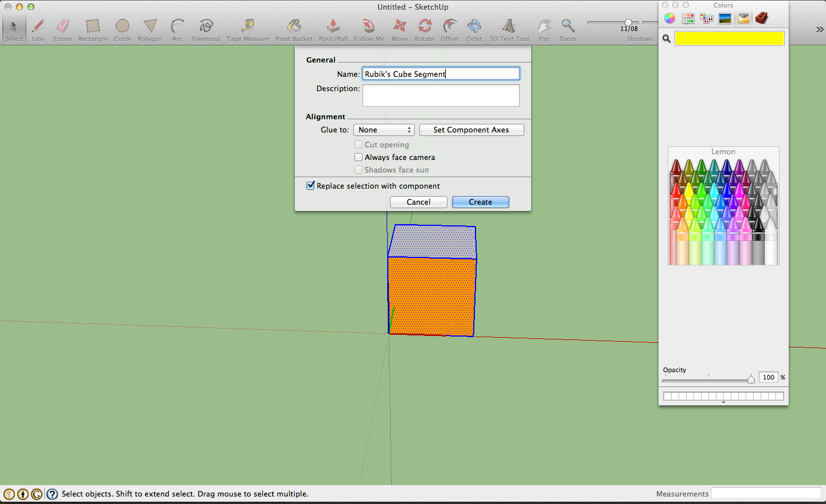Select the Rectangle tool
This screenshot has height=504, width=826.
(92, 26)
